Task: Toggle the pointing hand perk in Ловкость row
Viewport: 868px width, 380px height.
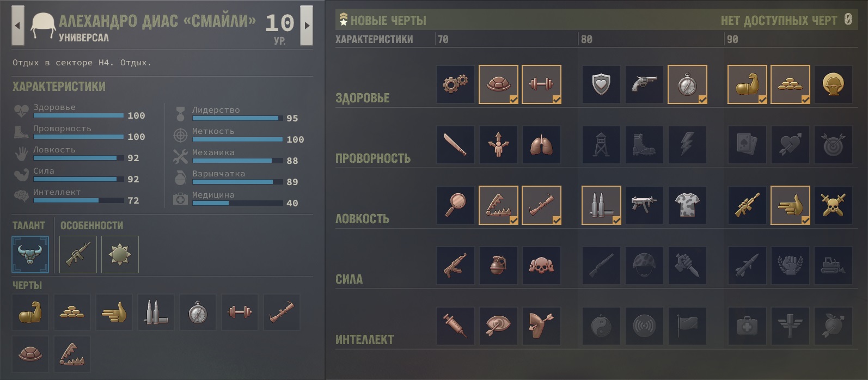Action: click(x=790, y=205)
